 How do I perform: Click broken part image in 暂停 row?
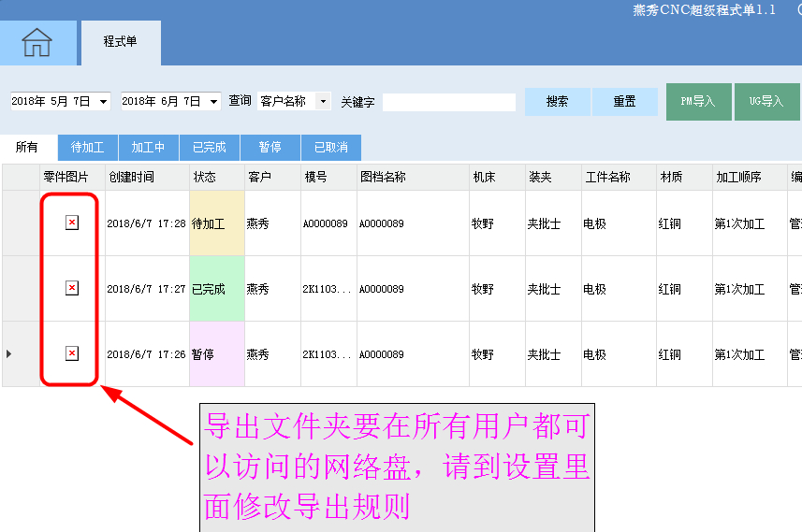point(72,353)
